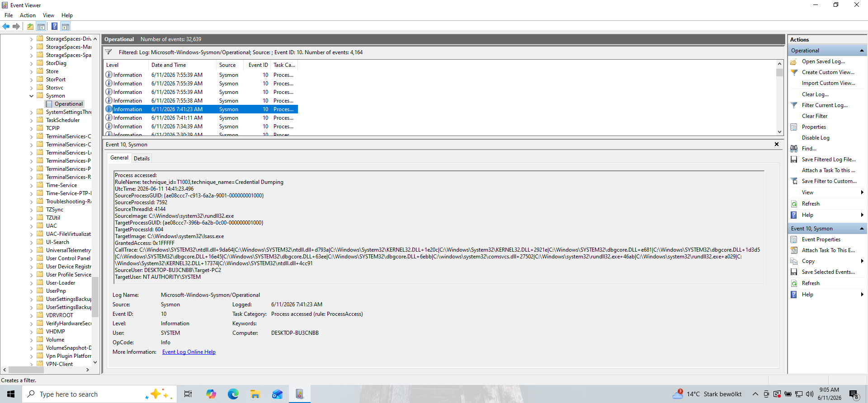Collapse the Sysmon tree node
This screenshot has width=868, height=403.
[31, 96]
